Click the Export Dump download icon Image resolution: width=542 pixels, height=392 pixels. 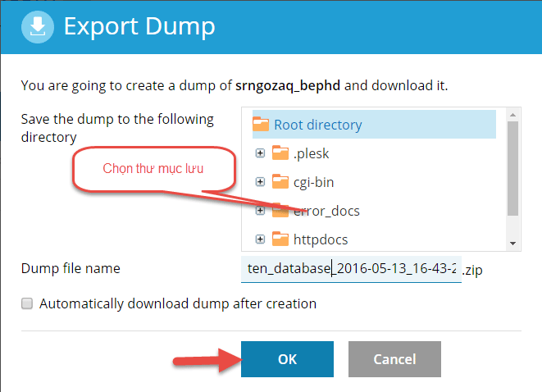click(36, 27)
